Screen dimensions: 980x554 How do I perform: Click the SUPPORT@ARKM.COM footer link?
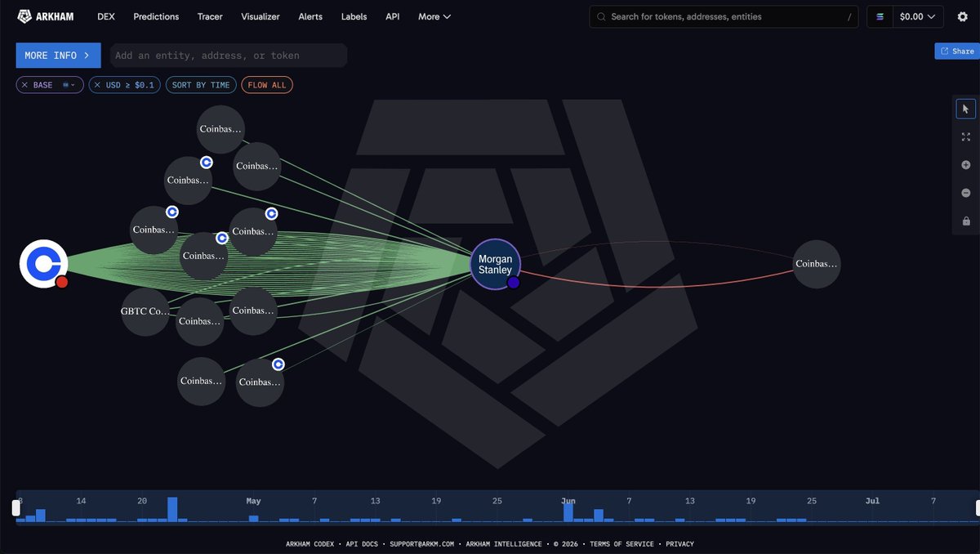pyautogui.click(x=421, y=544)
